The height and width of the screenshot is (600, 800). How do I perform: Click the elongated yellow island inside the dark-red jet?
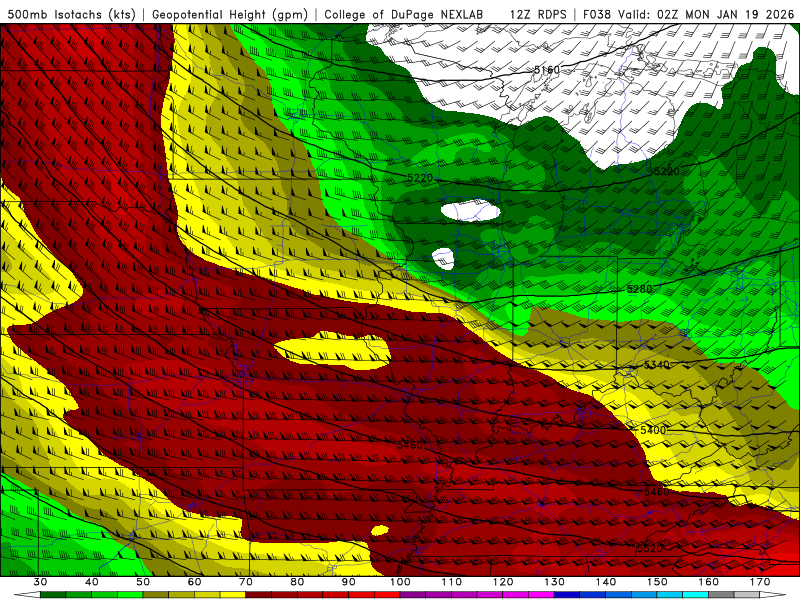point(333,351)
